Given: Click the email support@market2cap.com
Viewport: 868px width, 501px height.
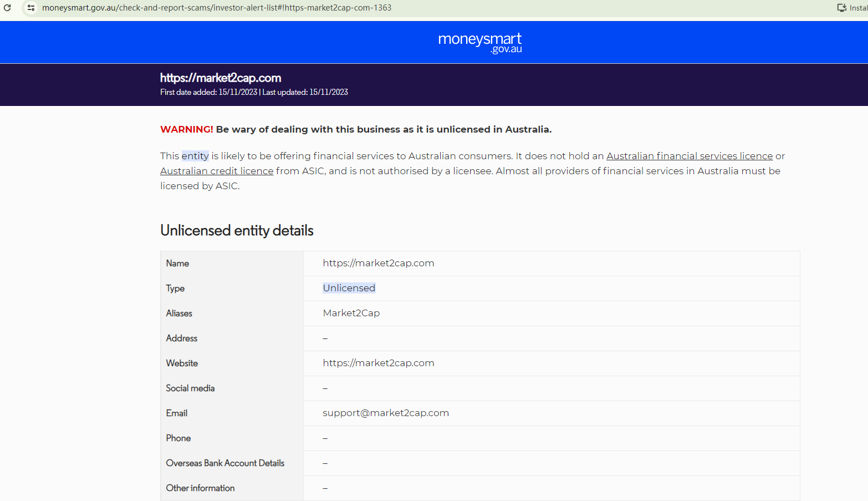Looking at the screenshot, I should (386, 413).
